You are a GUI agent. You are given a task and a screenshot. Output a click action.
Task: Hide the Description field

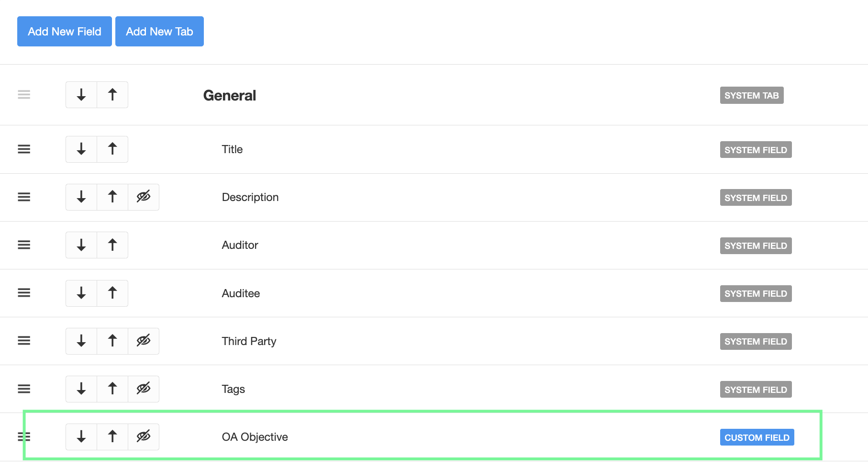[x=144, y=197]
